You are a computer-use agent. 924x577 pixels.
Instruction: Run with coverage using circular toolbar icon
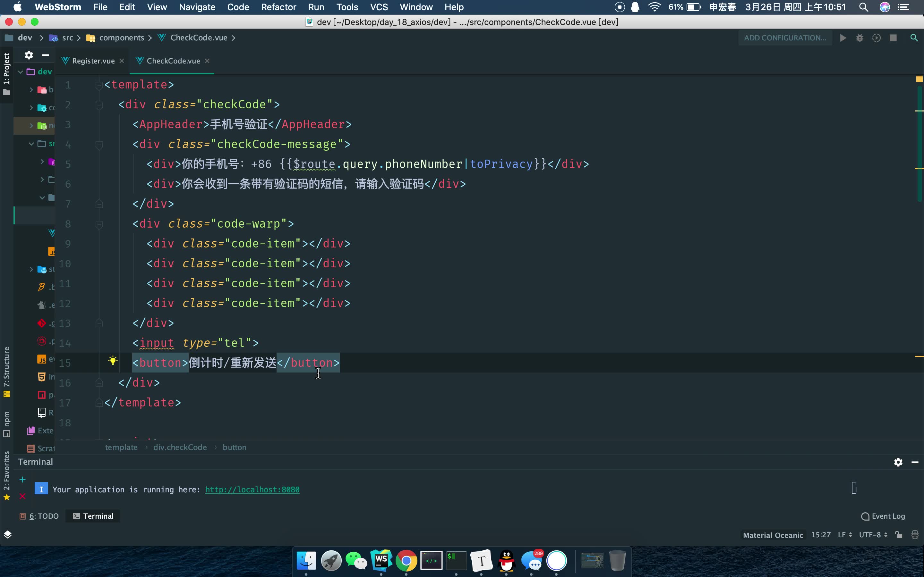click(x=877, y=38)
